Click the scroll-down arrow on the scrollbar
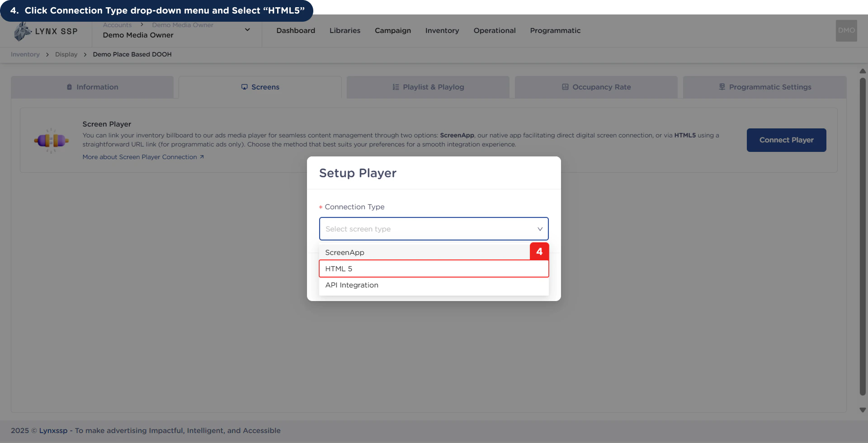The height and width of the screenshot is (443, 868). (863, 410)
